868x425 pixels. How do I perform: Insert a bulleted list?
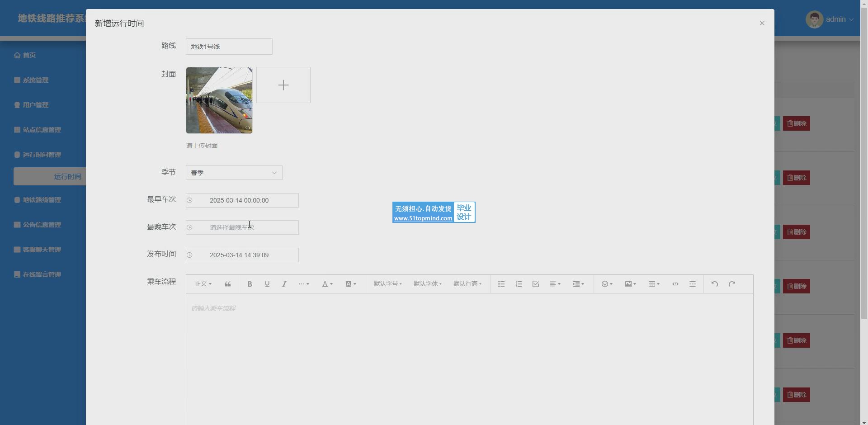501,284
